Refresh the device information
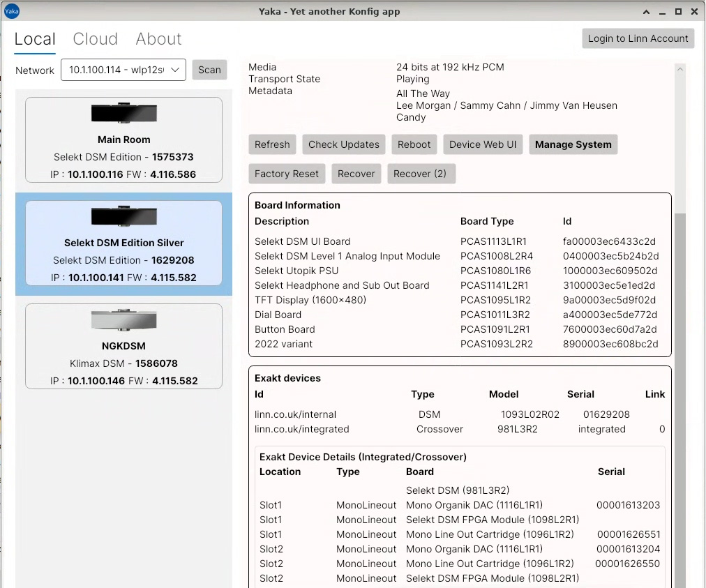 (x=272, y=144)
